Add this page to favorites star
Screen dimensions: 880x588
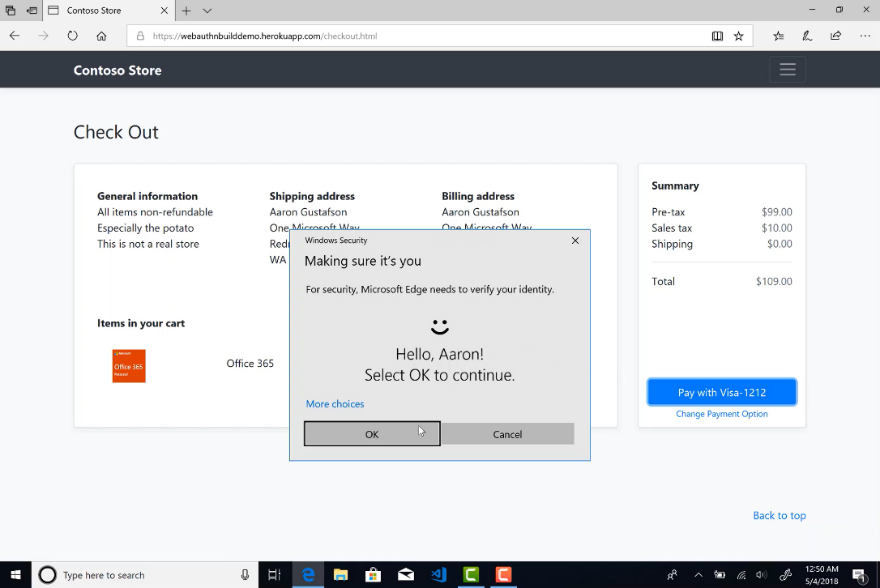(738, 36)
